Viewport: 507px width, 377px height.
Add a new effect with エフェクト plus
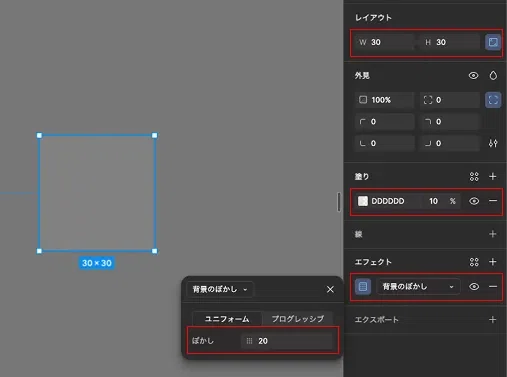tap(493, 262)
